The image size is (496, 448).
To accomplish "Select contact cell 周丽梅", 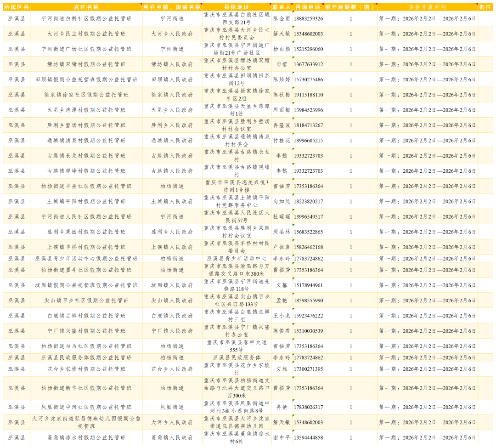I will 282,110.
